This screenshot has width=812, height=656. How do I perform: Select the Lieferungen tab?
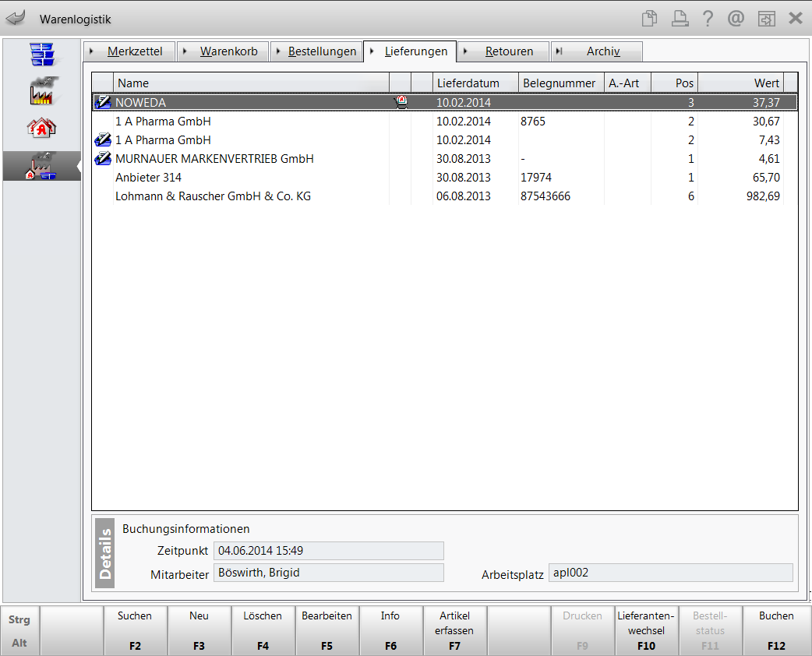(410, 51)
